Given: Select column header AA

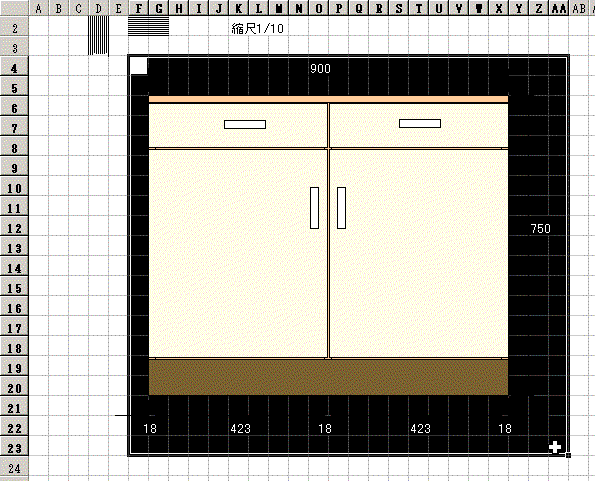Looking at the screenshot, I should click(559, 8).
